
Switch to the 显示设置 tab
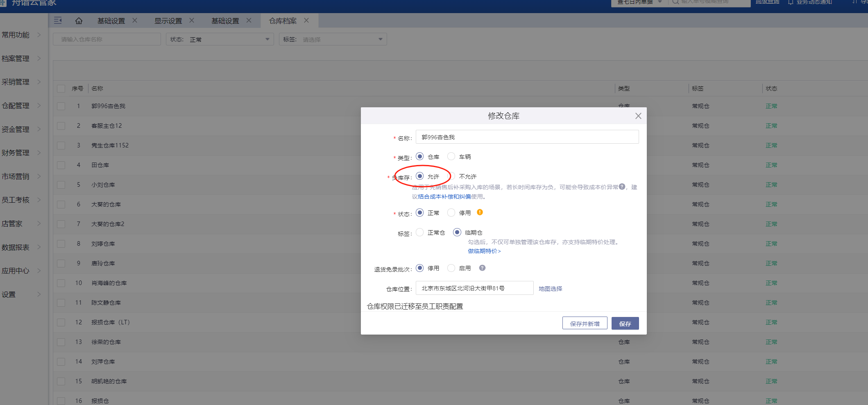(168, 21)
